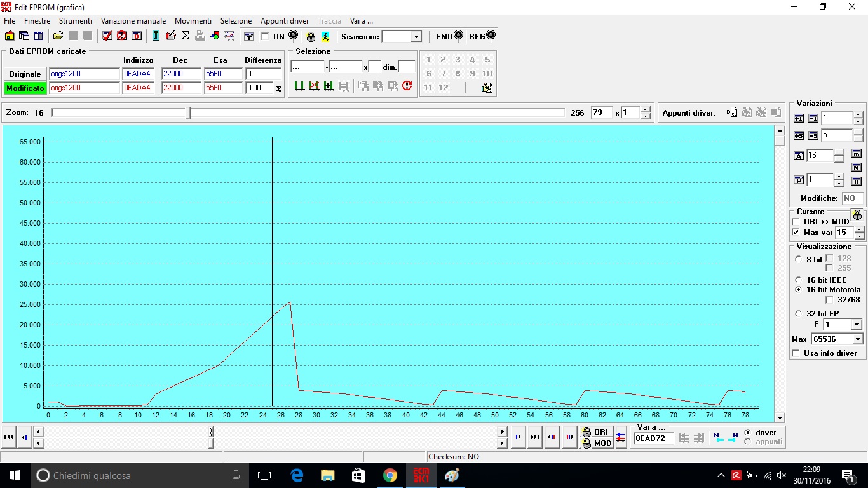Select the 16 bit IEEE display mode
This screenshot has width=868, height=488.
click(x=799, y=280)
